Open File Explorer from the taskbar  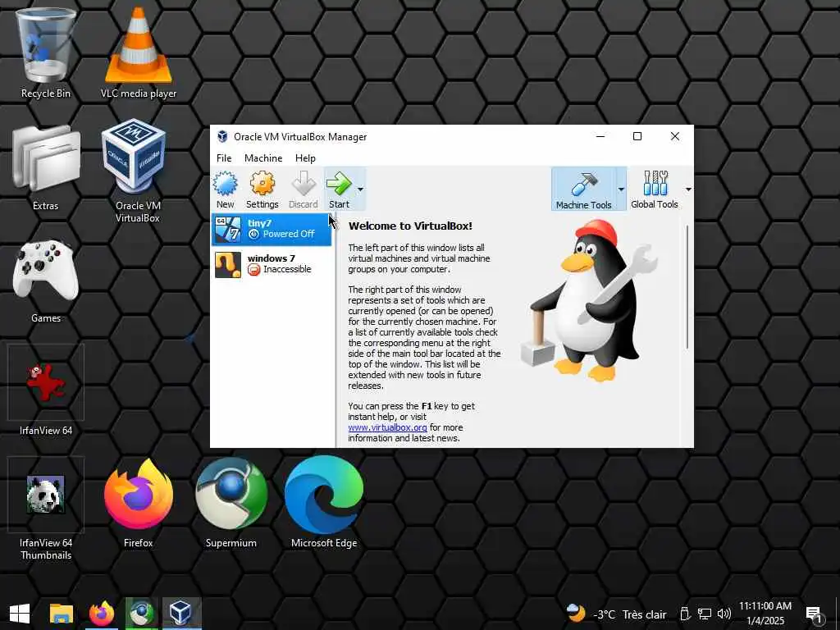[61, 614]
